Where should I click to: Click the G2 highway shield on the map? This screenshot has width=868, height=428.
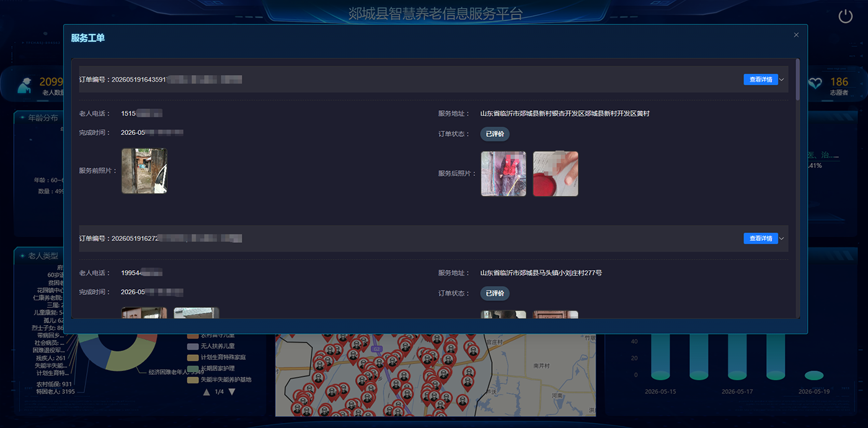[378, 349]
